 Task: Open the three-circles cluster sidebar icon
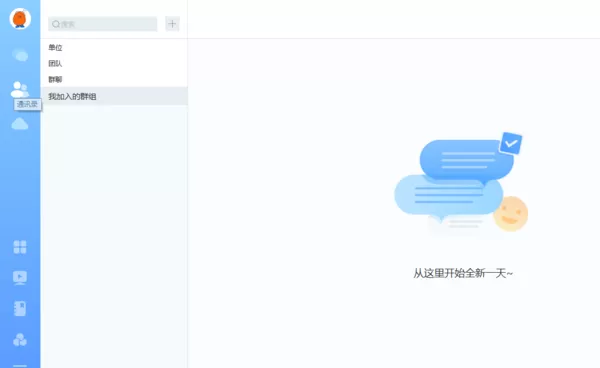pos(20,339)
